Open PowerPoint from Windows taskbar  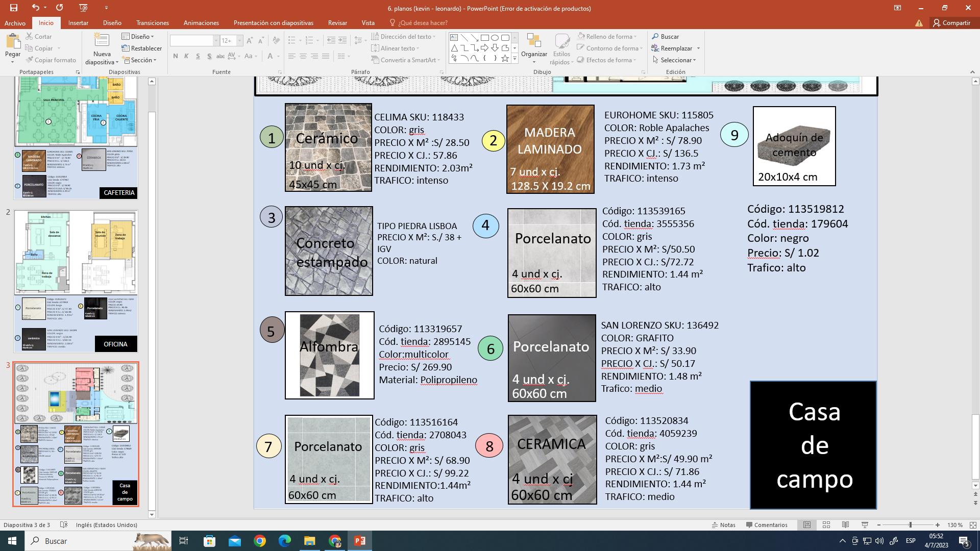point(359,541)
